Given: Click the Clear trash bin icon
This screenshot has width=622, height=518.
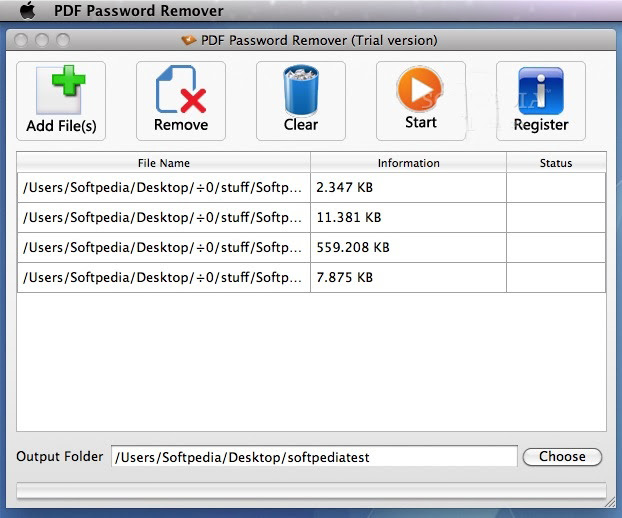Looking at the screenshot, I should [301, 90].
